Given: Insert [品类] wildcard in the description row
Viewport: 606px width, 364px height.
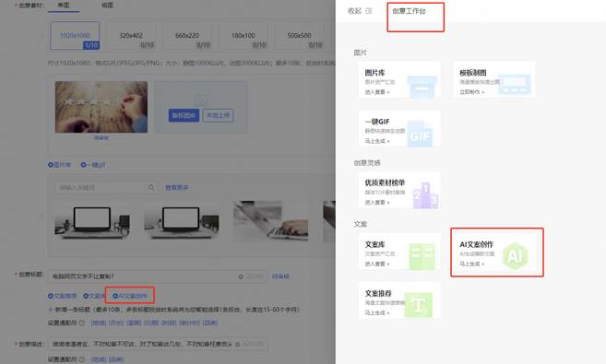Looking at the screenshot, I should coord(116,359).
